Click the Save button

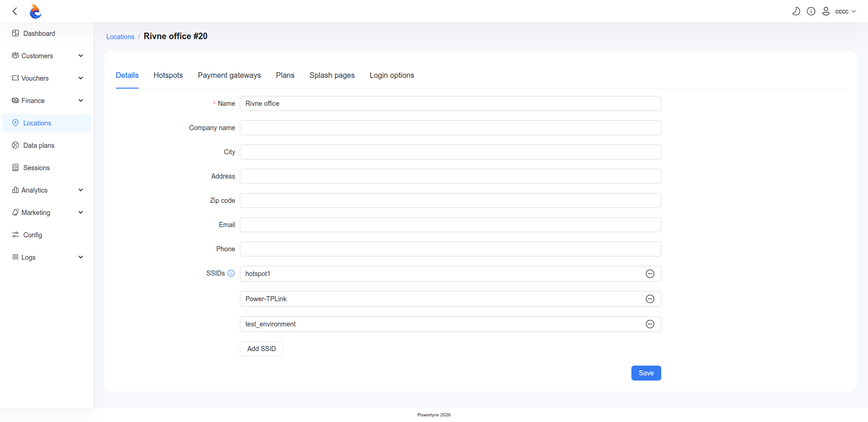[x=646, y=373]
